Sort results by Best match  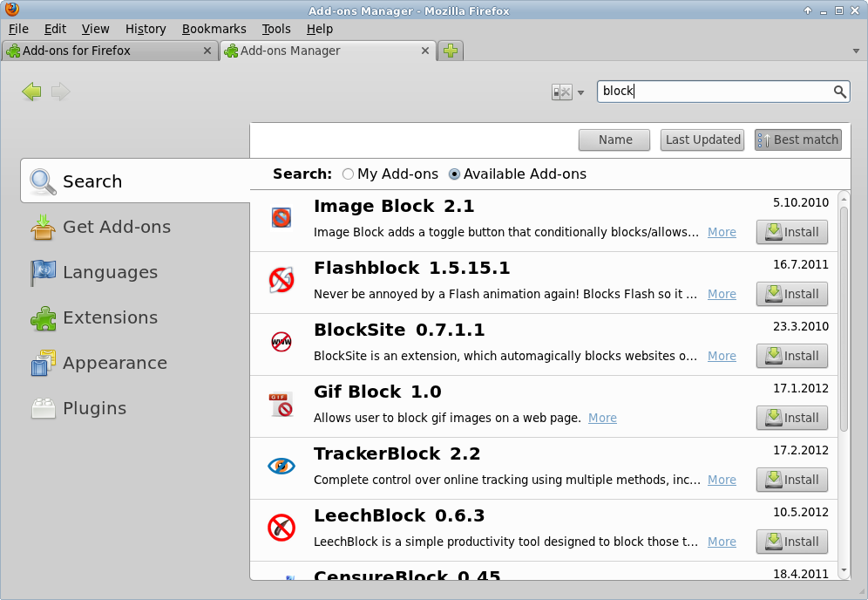[798, 140]
